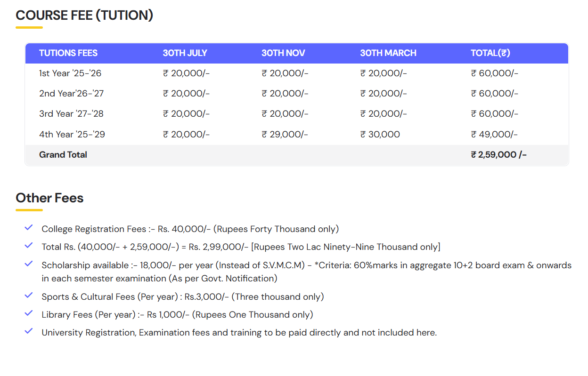
Task: Click the COURSE FEE (TUTION) heading
Action: tap(84, 15)
